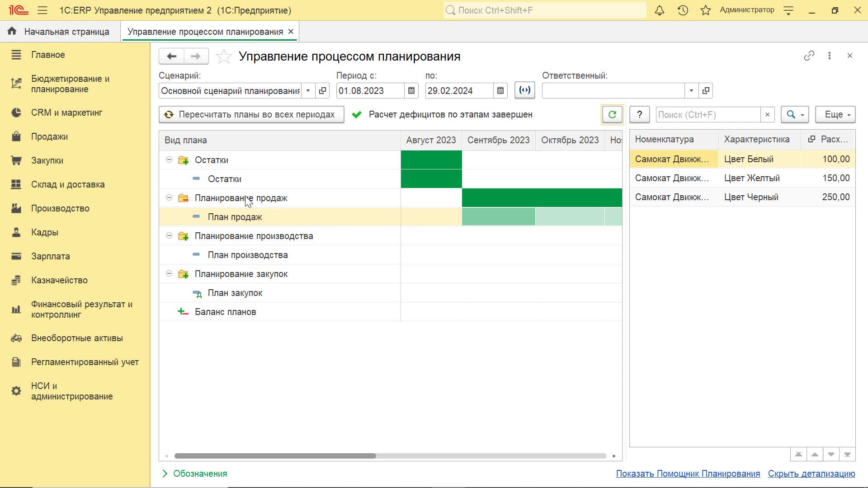Click Пересчитать планы во всех периодах
Screen dimensions: 868x488
(251, 114)
